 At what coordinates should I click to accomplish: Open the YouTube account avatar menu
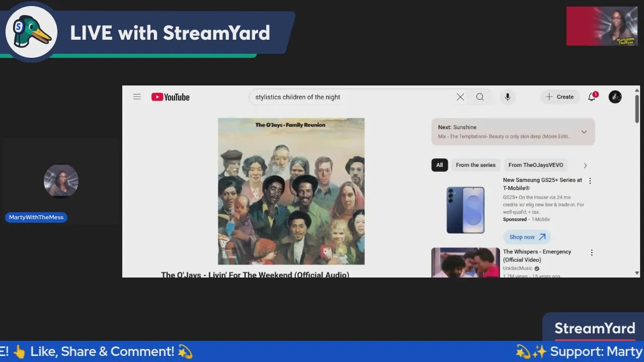tap(615, 97)
